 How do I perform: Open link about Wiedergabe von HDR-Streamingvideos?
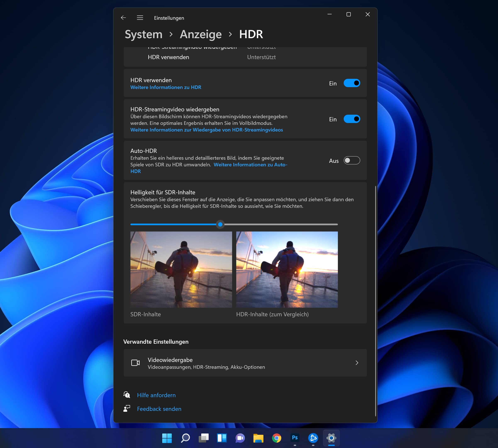pyautogui.click(x=207, y=130)
